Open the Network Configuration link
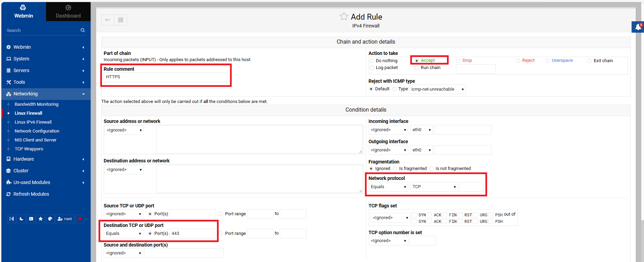644x262 pixels. (37, 131)
